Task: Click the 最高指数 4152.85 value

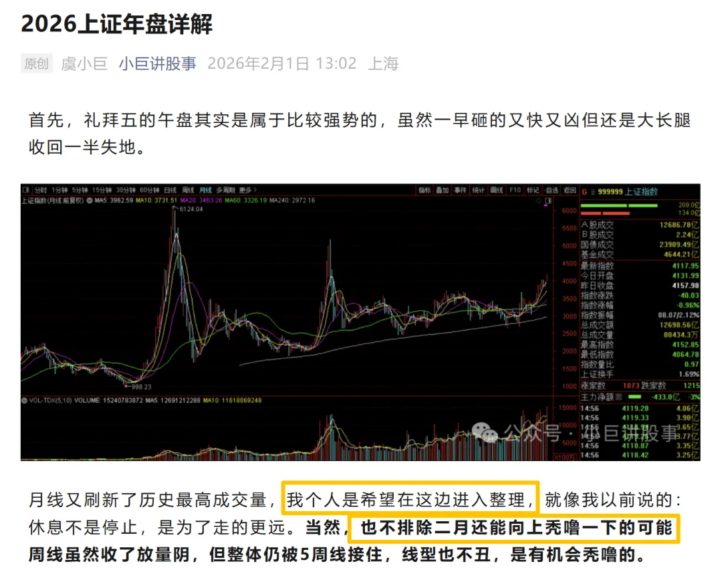Action: click(685, 345)
